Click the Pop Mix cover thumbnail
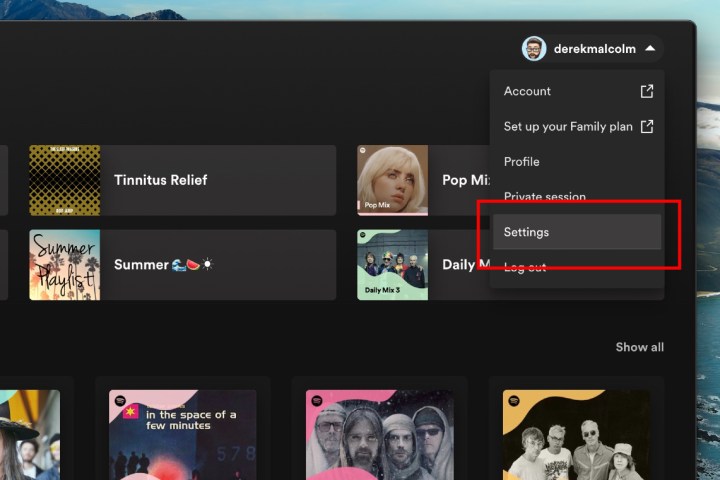 point(392,180)
